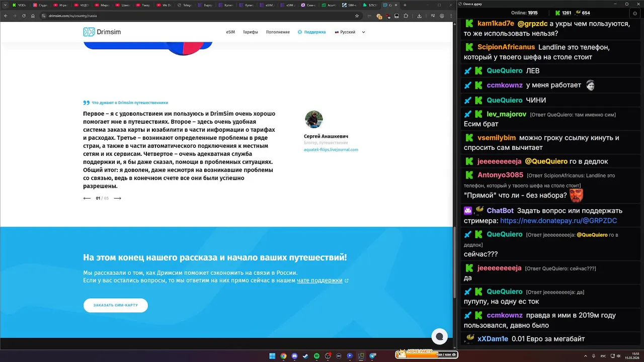Open Discord from the taskbar
The width and height of the screenshot is (644, 362).
click(x=294, y=356)
